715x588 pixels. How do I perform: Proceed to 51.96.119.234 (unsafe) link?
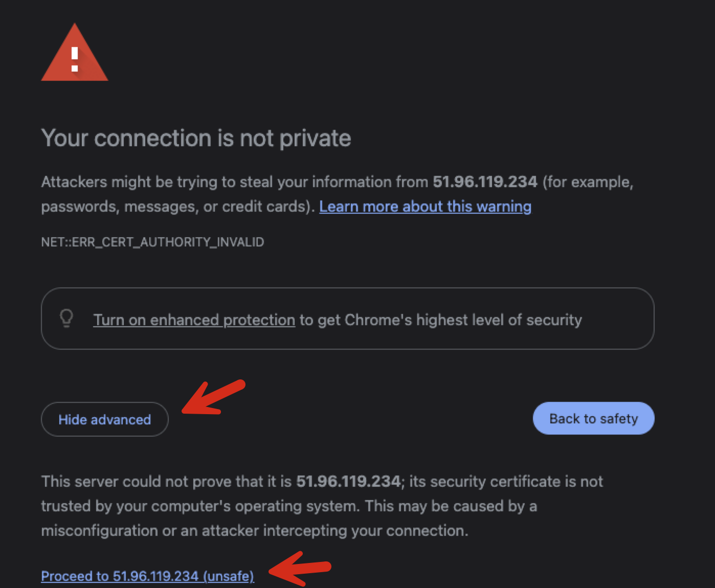(147, 576)
